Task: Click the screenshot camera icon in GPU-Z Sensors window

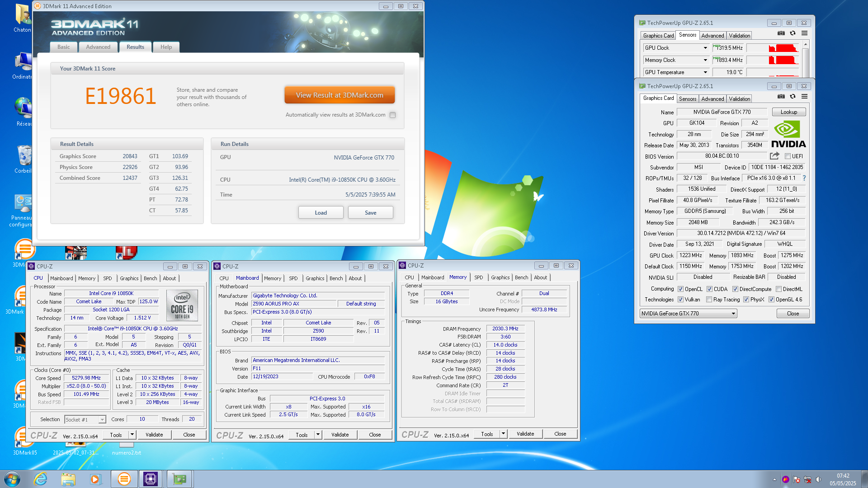Action: click(781, 33)
